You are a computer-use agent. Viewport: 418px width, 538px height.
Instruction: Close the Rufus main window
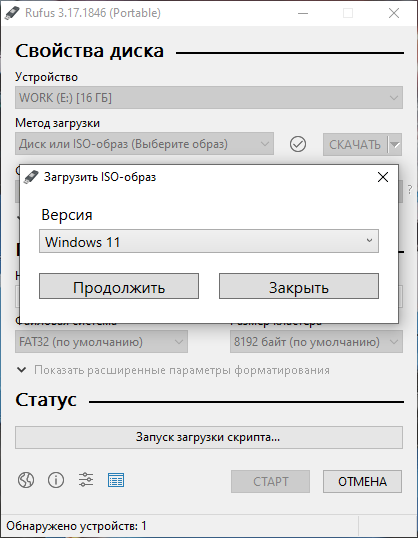point(394,13)
